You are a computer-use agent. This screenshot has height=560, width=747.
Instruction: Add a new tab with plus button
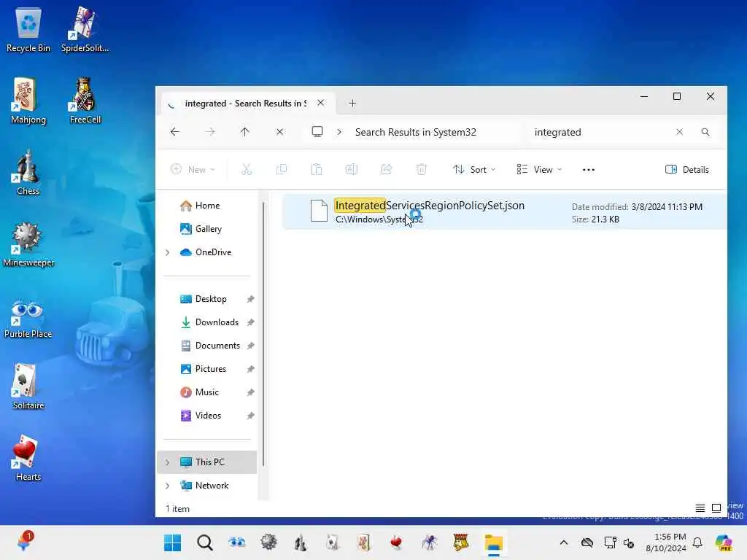pyautogui.click(x=352, y=104)
